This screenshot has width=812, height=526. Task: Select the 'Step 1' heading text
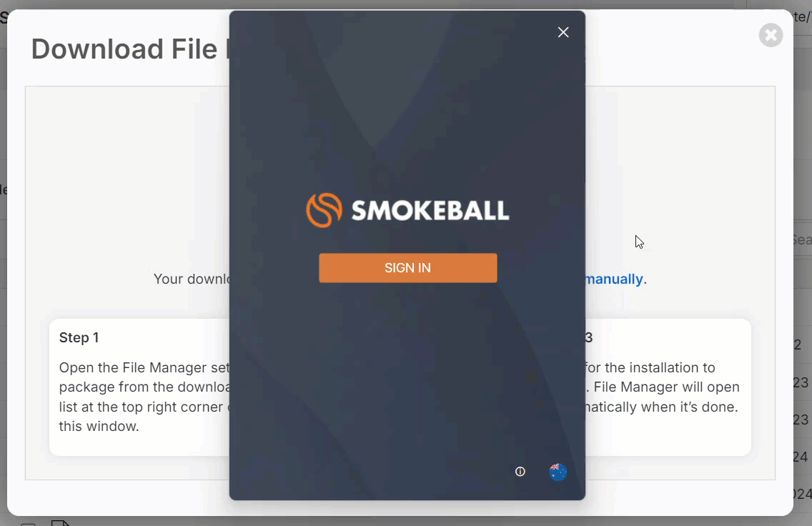click(x=79, y=337)
